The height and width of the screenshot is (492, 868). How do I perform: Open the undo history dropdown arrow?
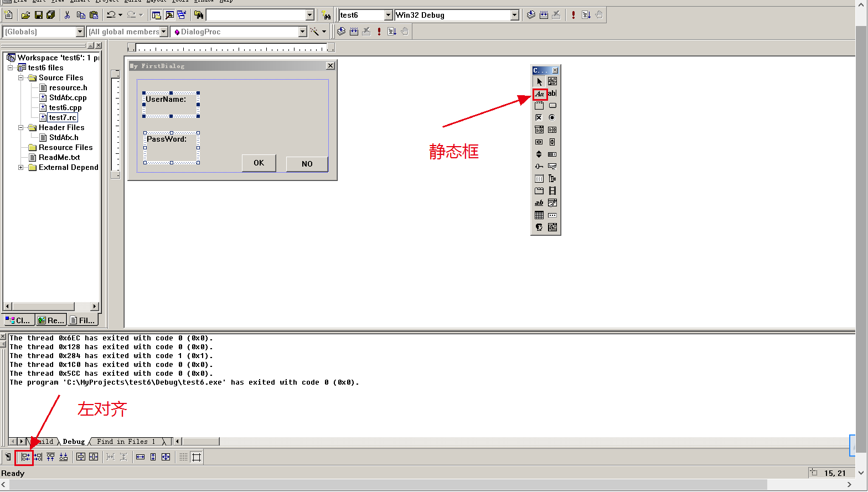pos(120,15)
